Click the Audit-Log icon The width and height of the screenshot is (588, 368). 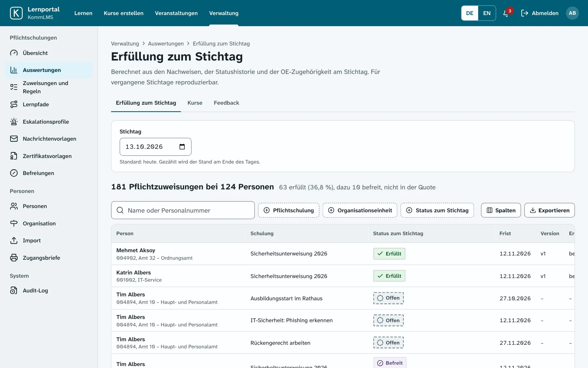[14, 290]
